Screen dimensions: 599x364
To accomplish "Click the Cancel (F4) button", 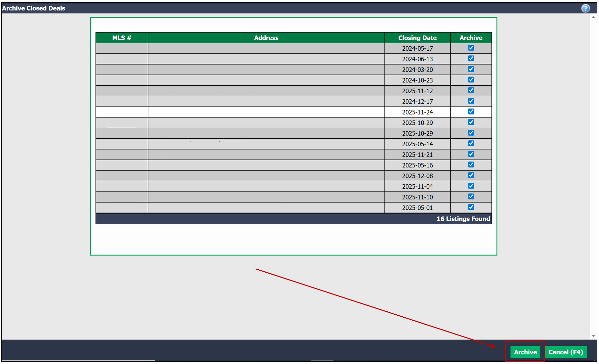I will click(x=566, y=352).
